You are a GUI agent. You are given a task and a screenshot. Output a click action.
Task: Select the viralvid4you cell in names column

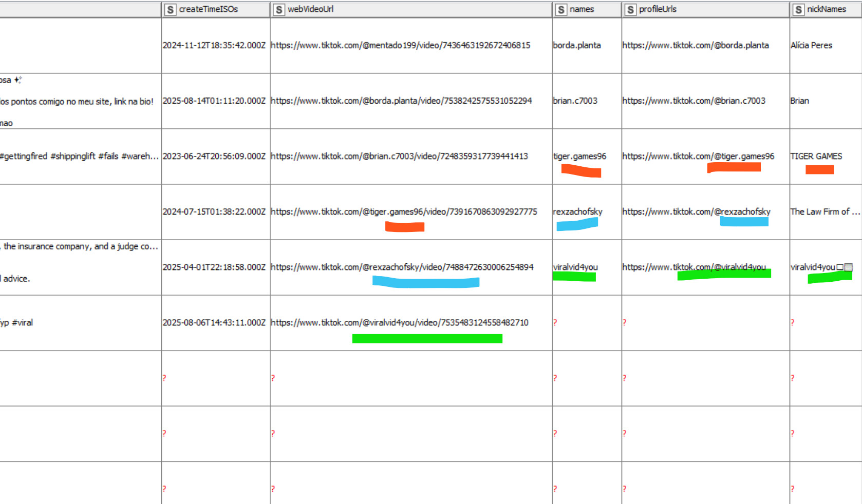pyautogui.click(x=575, y=267)
